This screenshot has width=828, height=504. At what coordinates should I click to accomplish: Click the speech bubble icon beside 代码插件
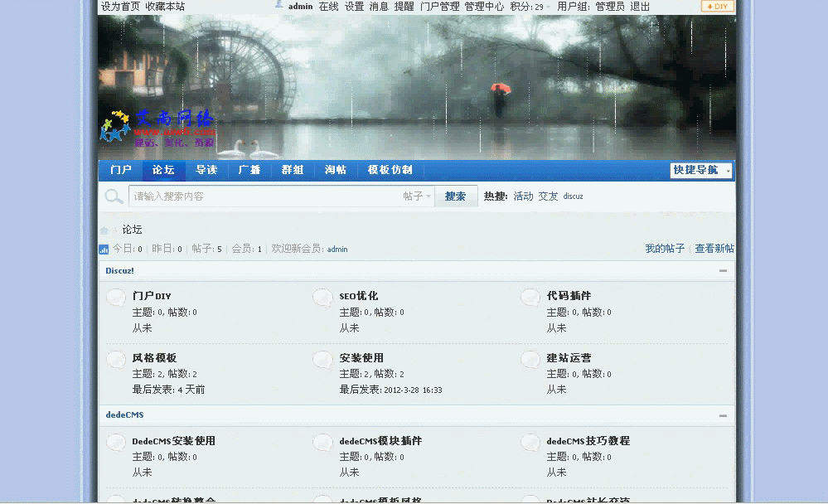tap(530, 298)
